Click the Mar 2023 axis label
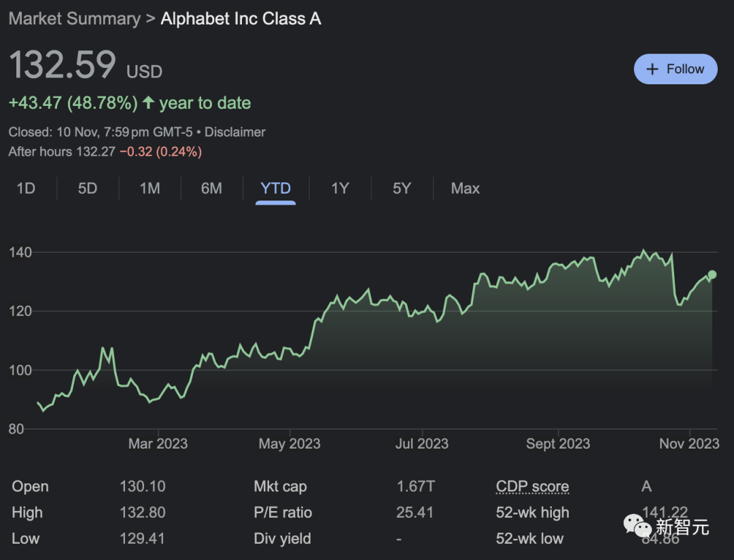Viewport: 734px width, 560px height. (x=158, y=444)
